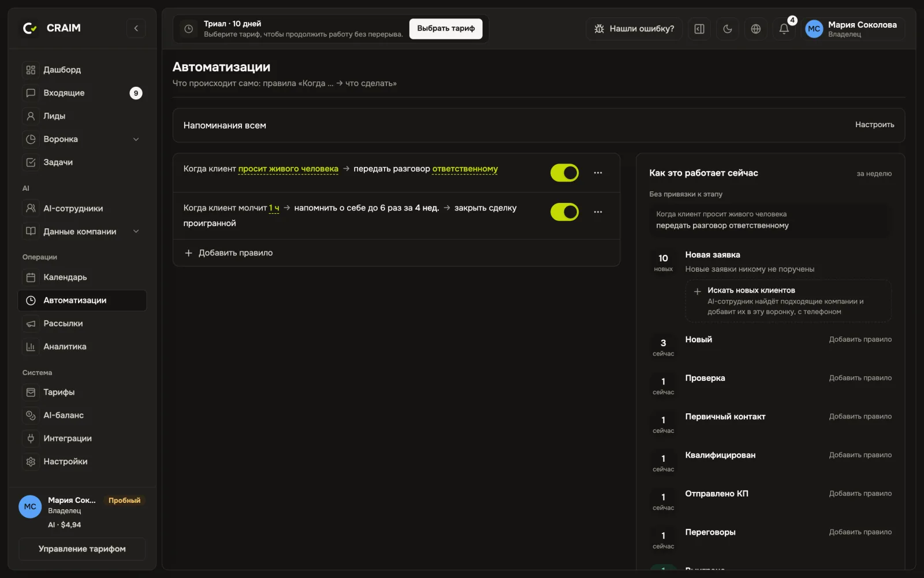Image resolution: width=924 pixels, height=578 pixels.
Task: Click the trial clock icon
Action: [188, 29]
